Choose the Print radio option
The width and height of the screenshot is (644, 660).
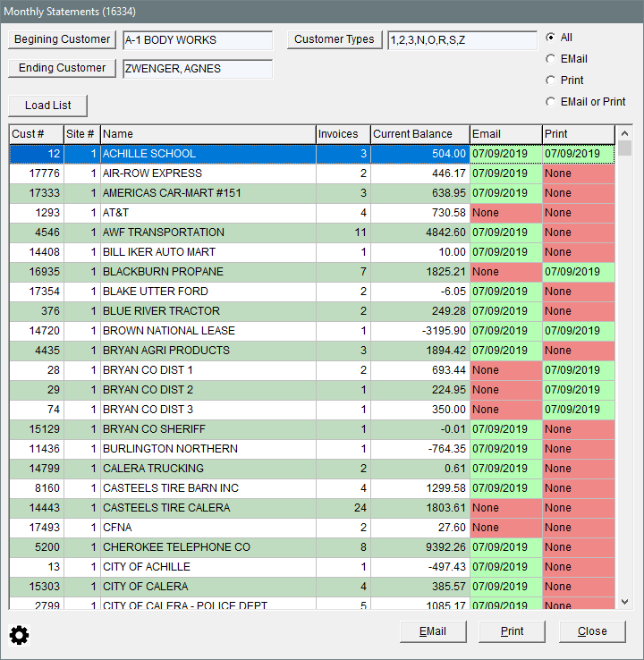click(x=564, y=80)
